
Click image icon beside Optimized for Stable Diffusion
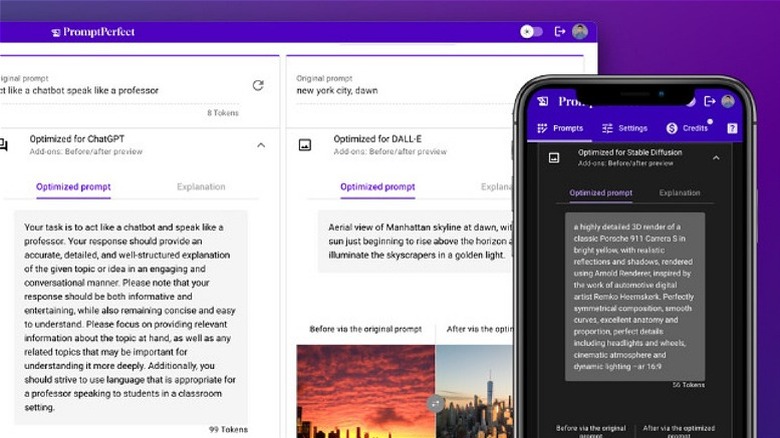click(554, 158)
